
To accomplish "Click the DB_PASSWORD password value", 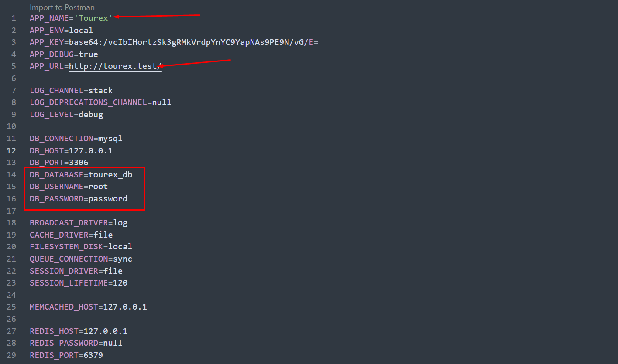I will pyautogui.click(x=108, y=199).
